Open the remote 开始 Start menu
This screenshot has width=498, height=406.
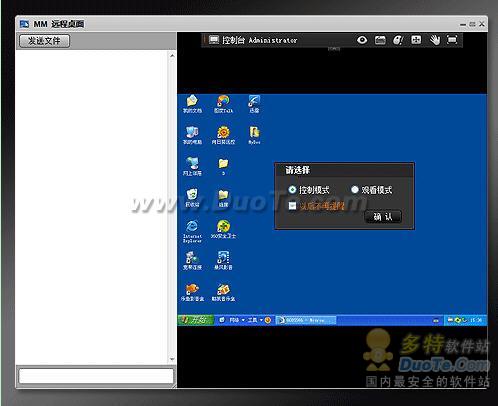click(x=195, y=320)
